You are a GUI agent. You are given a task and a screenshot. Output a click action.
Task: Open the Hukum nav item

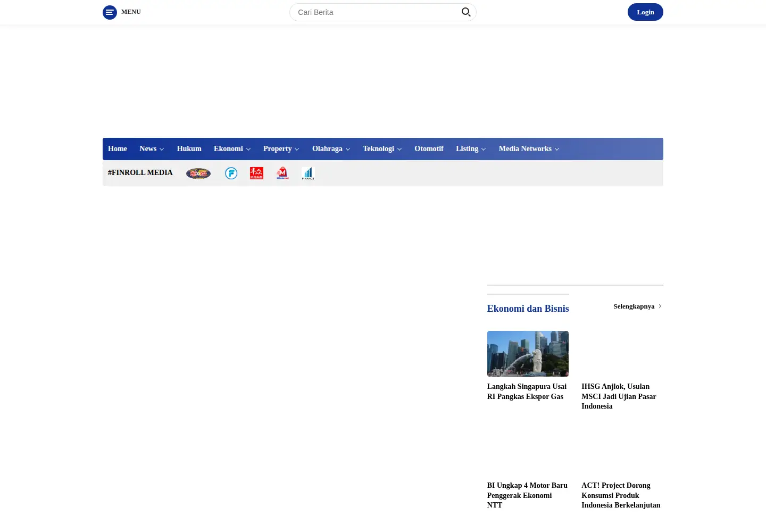[189, 149]
